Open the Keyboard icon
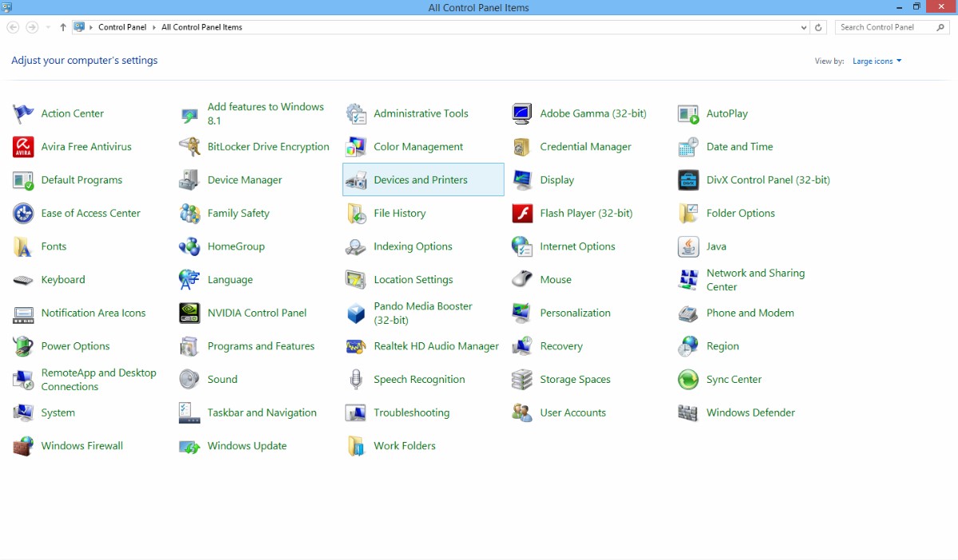Image resolution: width=958 pixels, height=560 pixels. [23, 280]
